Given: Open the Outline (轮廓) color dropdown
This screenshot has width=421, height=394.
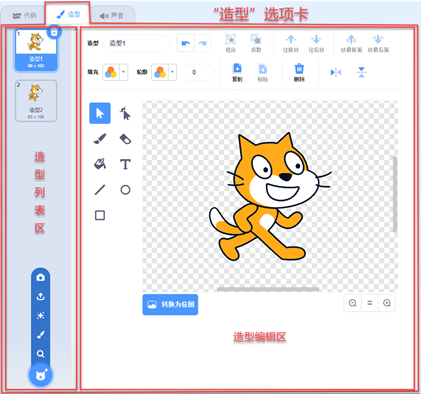Looking at the screenshot, I should [x=173, y=72].
